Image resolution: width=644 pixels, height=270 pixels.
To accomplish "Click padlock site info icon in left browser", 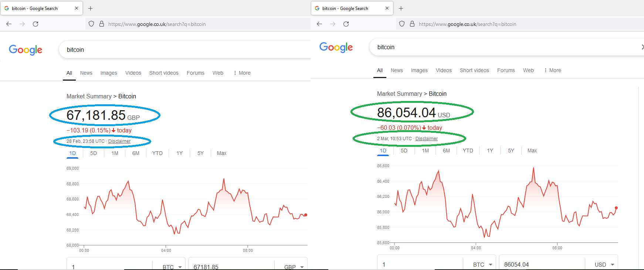I will pos(102,24).
